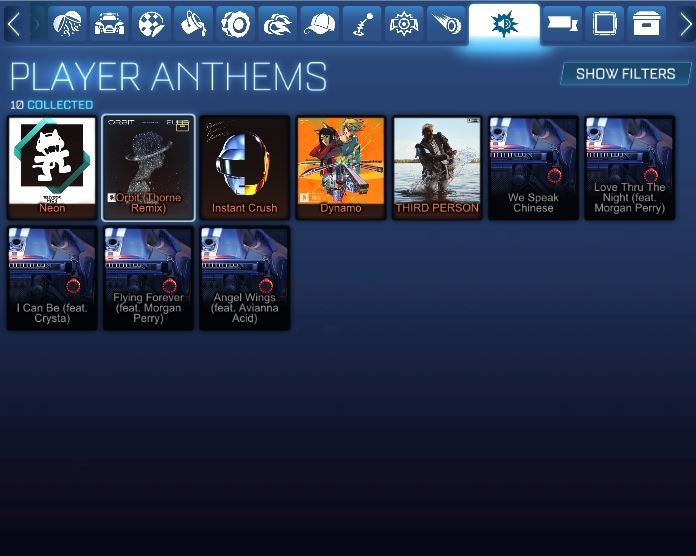Viewport: 696px width, 556px height.
Task: Click the Player Anthems heading
Action: 169,77
